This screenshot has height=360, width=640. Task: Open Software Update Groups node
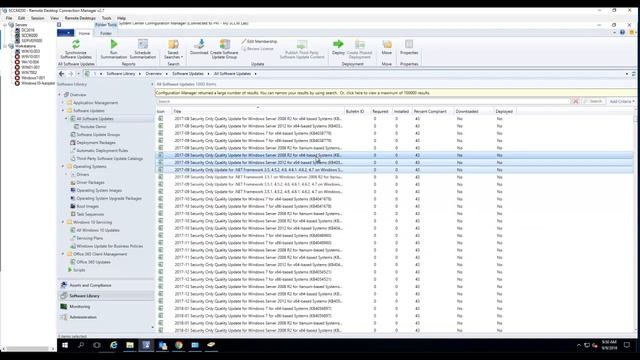pyautogui.click(x=98, y=135)
